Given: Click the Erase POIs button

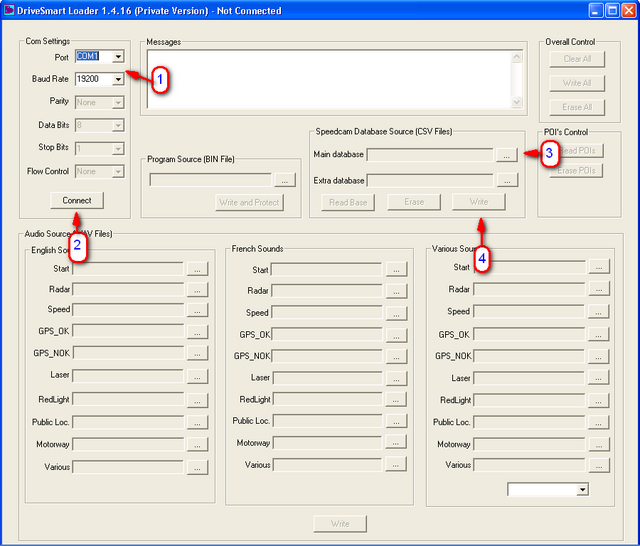Looking at the screenshot, I should (x=576, y=171).
